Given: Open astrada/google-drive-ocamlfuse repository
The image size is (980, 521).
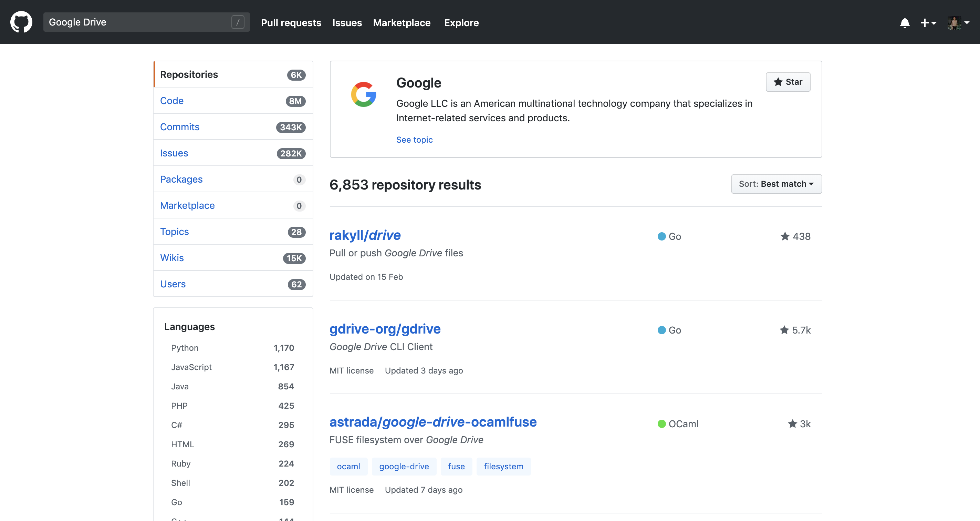Looking at the screenshot, I should click(x=433, y=422).
